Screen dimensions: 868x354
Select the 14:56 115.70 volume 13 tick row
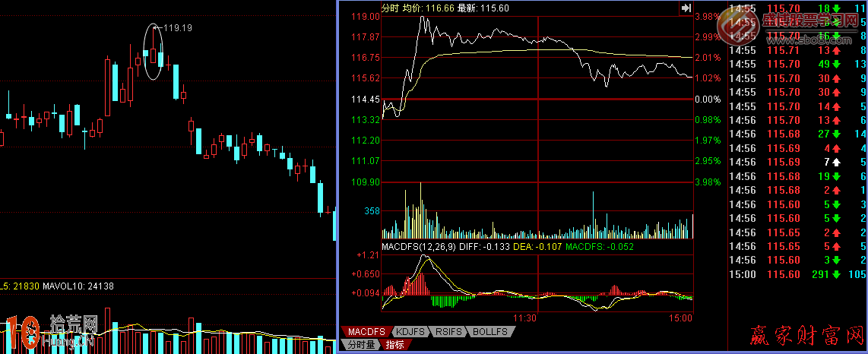click(798, 120)
